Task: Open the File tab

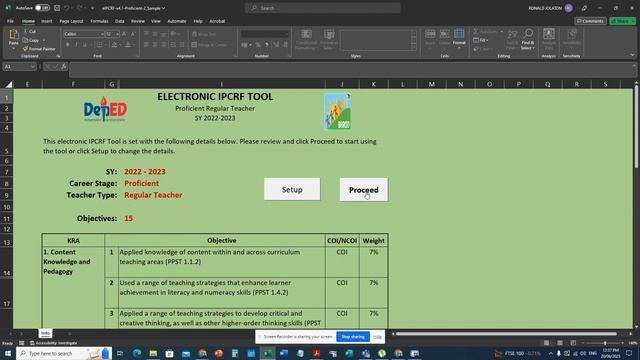Action: [x=10, y=21]
